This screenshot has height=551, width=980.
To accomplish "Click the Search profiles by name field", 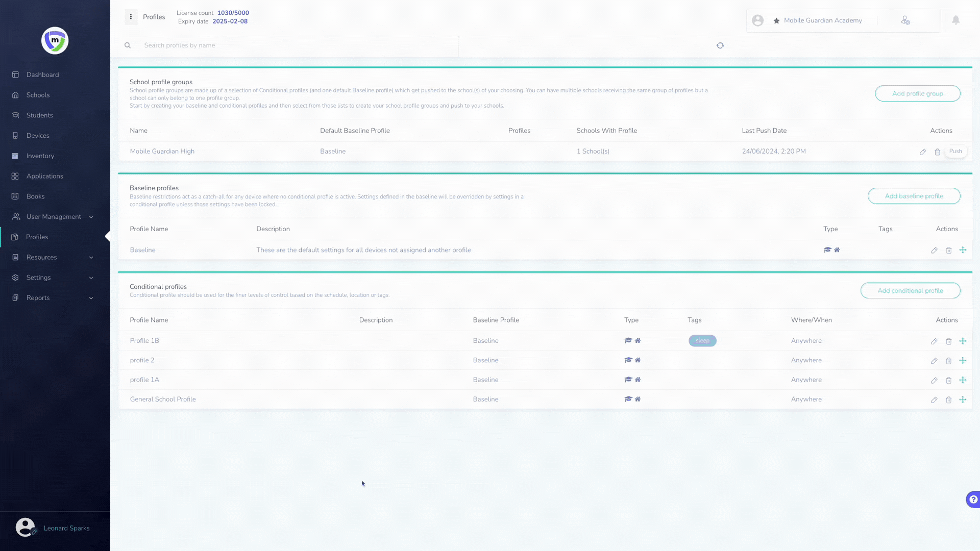I will click(296, 45).
